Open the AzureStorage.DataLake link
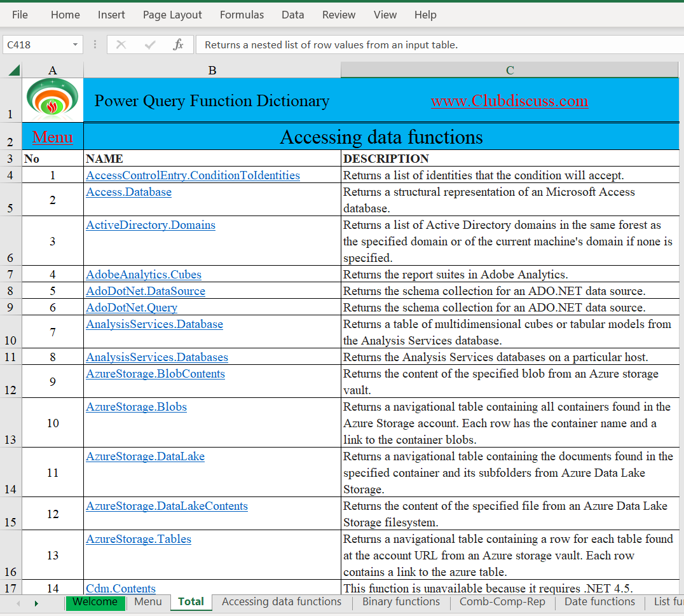 [146, 456]
